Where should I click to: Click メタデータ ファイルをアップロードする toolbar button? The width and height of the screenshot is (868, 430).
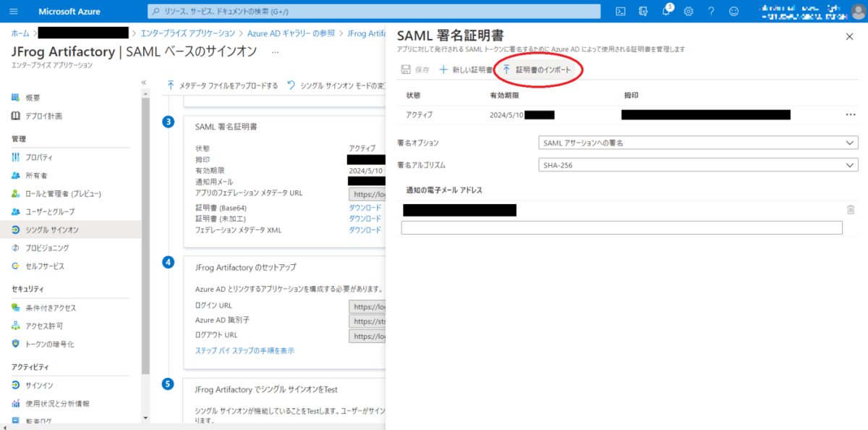tap(222, 85)
